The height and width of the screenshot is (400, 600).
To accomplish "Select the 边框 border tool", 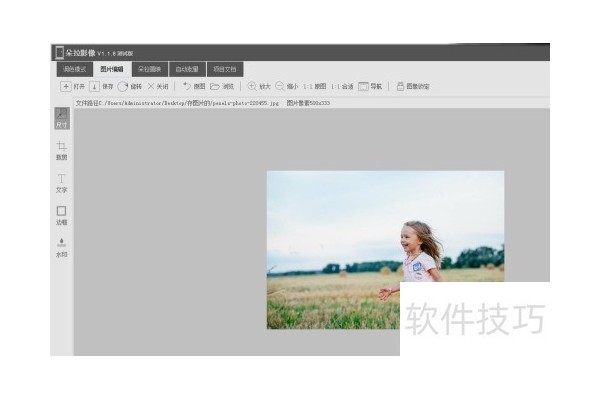I will (x=62, y=216).
